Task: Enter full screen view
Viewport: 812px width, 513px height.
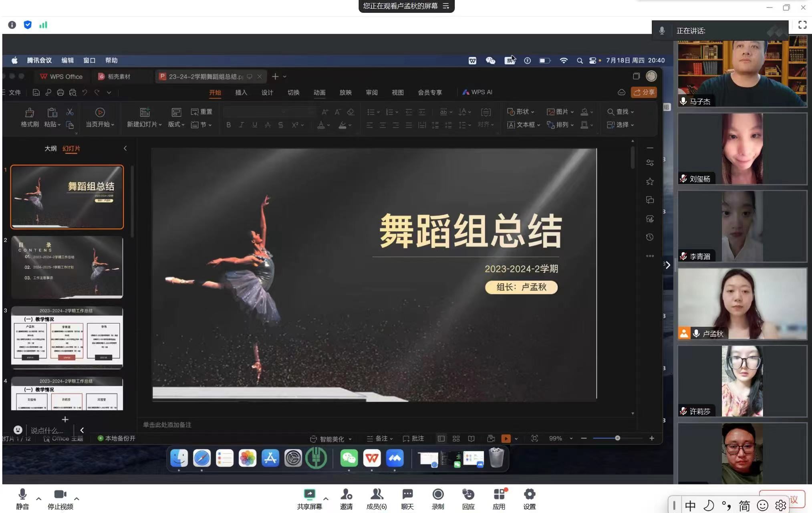Action: (x=802, y=25)
